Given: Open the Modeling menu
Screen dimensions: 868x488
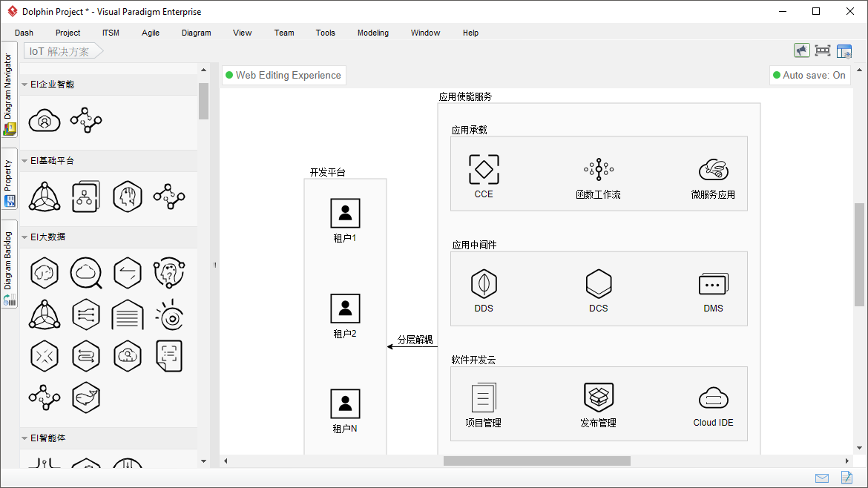Looking at the screenshot, I should (373, 33).
